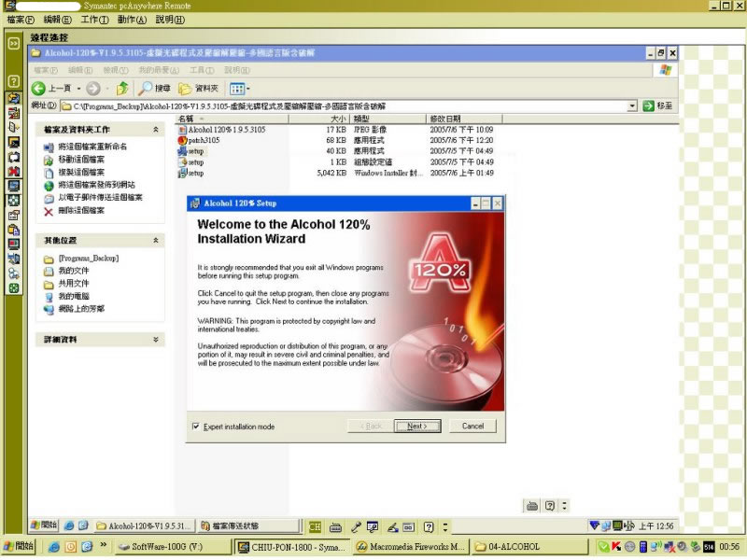Screen dimensions: 747x560
Task: Click the 將這個檔案重新命名 link
Action: click(92, 147)
